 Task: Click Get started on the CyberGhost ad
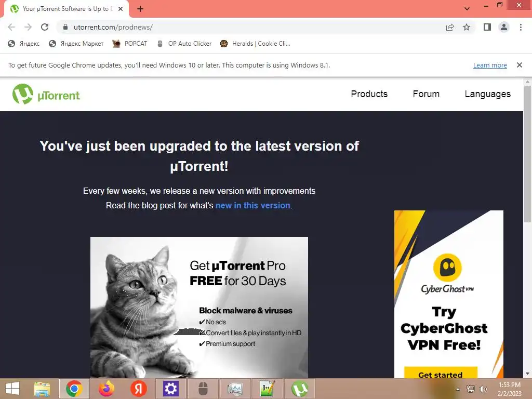tap(441, 373)
